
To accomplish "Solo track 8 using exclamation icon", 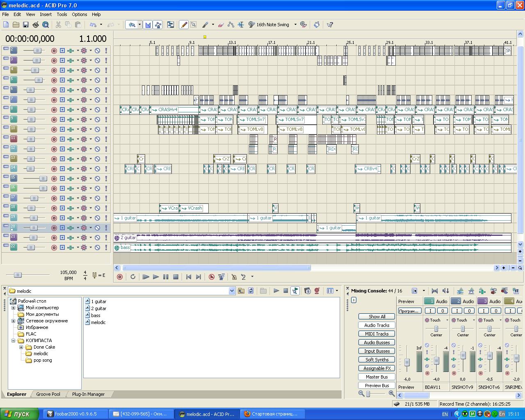I will pyautogui.click(x=106, y=110).
